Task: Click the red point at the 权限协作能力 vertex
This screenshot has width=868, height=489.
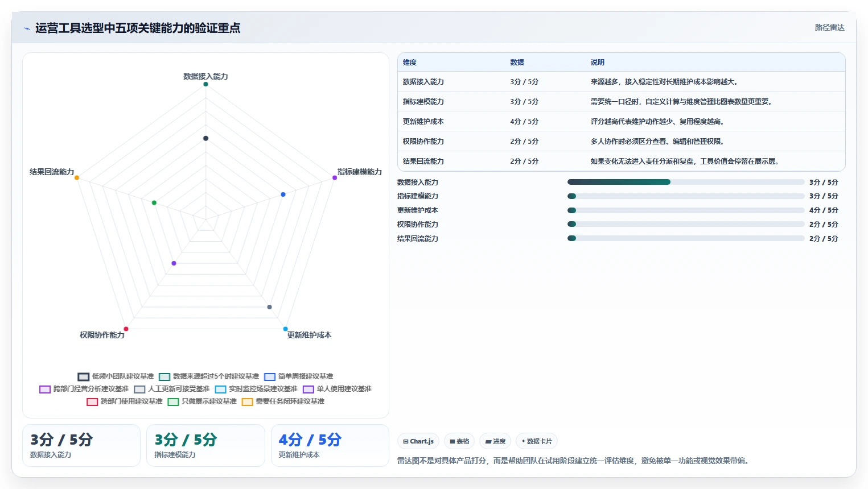Action: point(126,329)
